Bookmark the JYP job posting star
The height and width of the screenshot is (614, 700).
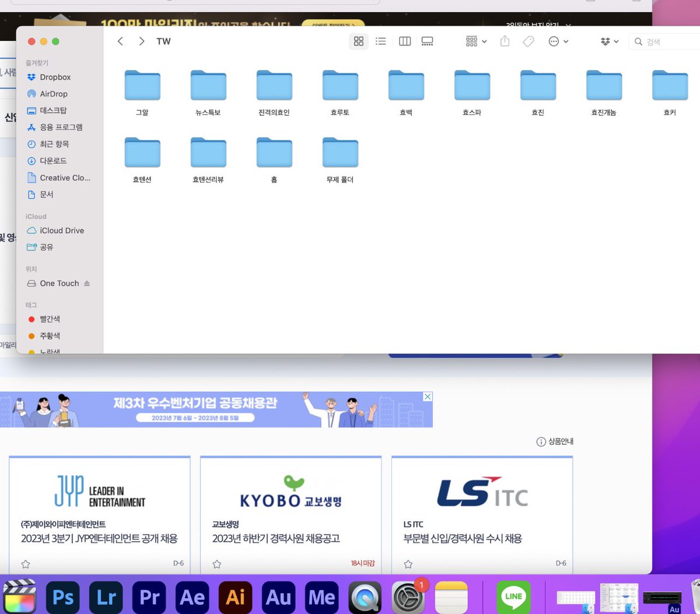tap(26, 564)
